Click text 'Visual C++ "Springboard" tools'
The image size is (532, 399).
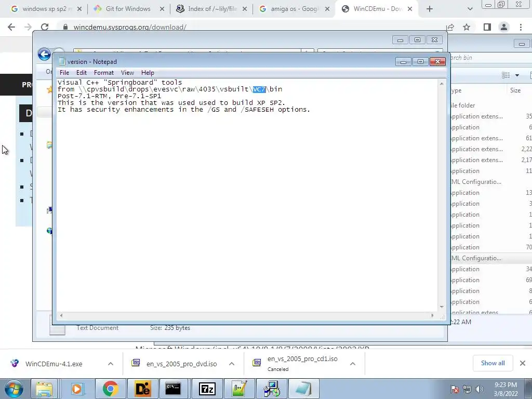120,83
